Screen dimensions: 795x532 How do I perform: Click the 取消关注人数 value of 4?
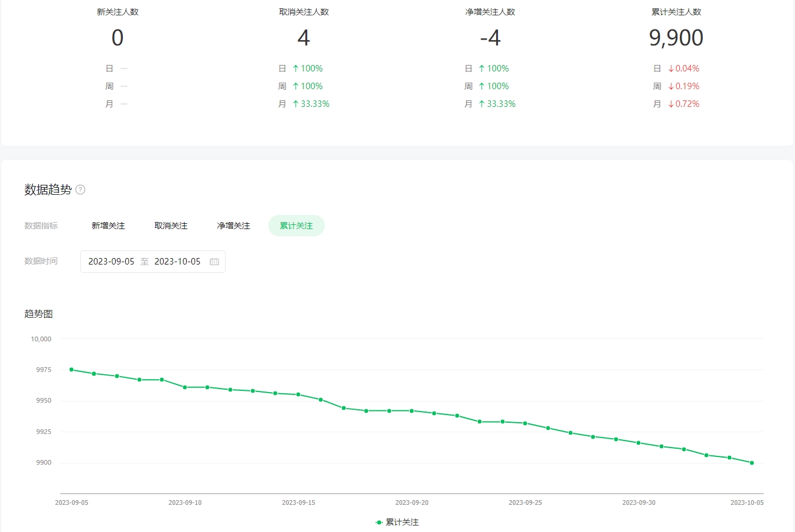pos(304,38)
